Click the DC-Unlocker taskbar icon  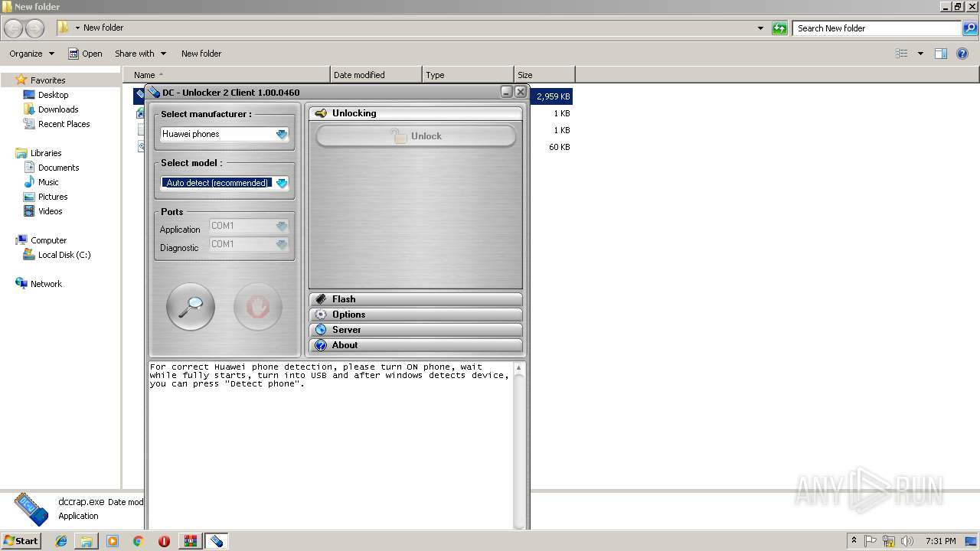coord(216,541)
